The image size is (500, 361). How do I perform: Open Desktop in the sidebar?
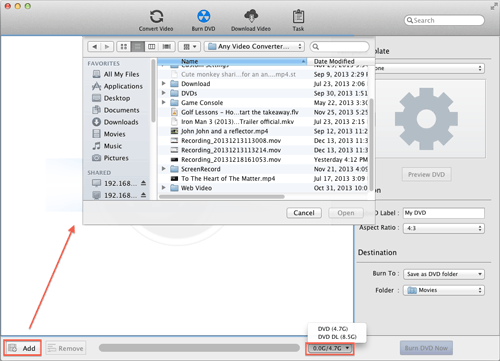[111, 98]
